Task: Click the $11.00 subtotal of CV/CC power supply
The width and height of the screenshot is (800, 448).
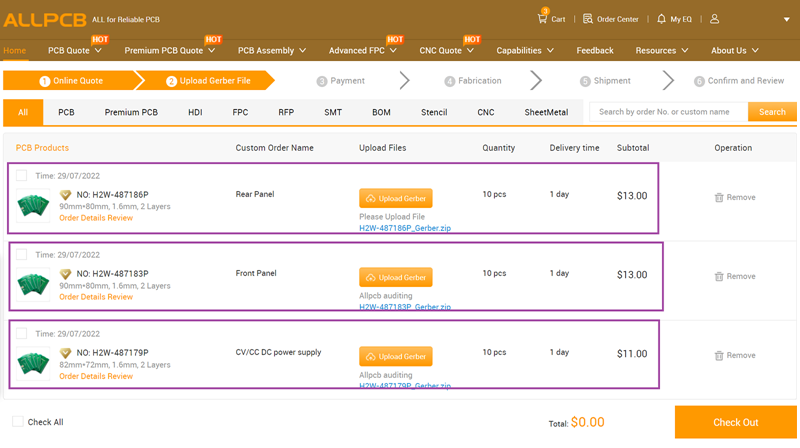Action: click(x=632, y=354)
